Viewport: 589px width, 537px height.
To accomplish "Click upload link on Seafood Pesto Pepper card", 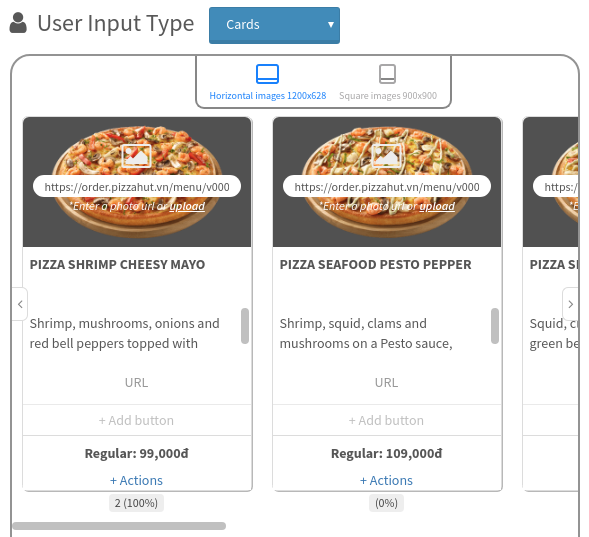I will [437, 206].
